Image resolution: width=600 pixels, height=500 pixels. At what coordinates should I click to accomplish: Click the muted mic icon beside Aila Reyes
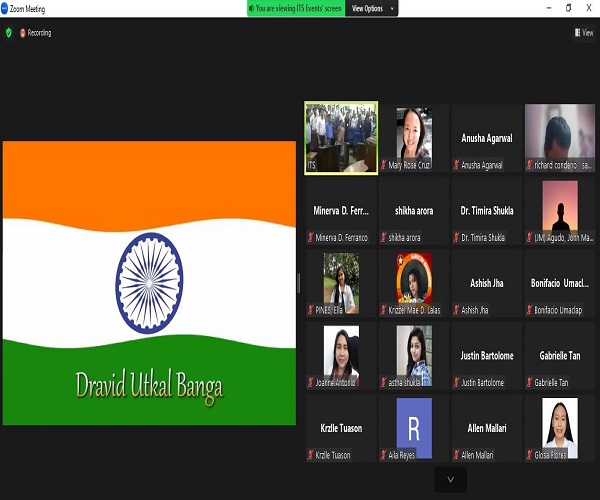pos(383,455)
